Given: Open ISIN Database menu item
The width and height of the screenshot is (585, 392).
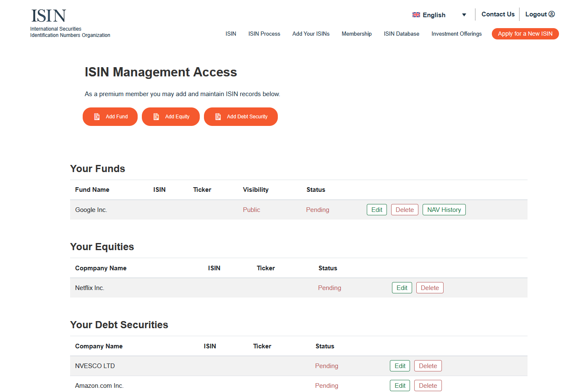Looking at the screenshot, I should [x=402, y=34].
